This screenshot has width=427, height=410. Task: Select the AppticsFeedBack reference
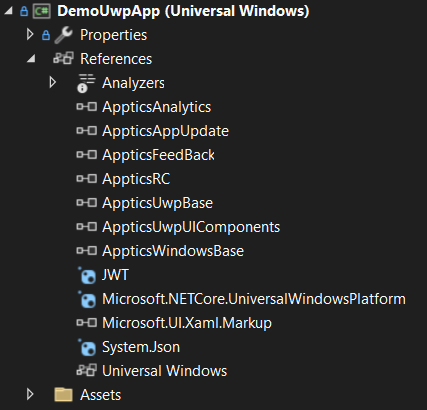tap(159, 155)
